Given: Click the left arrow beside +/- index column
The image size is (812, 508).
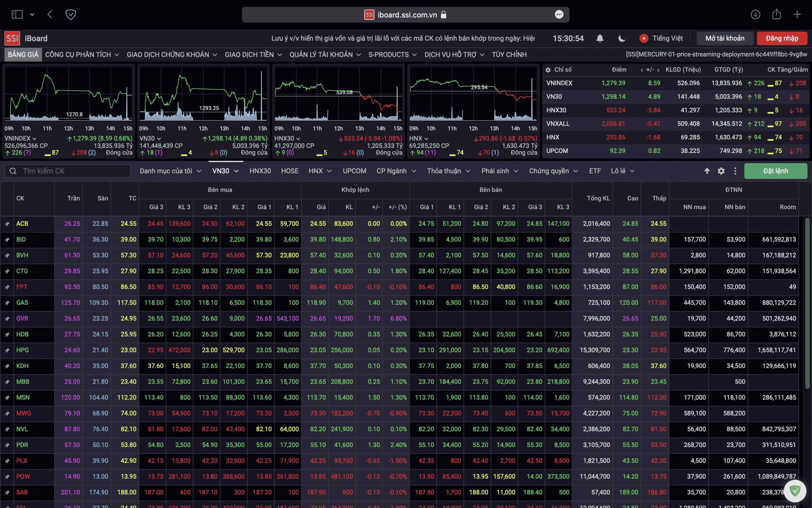Looking at the screenshot, I should pyautogui.click(x=642, y=70).
